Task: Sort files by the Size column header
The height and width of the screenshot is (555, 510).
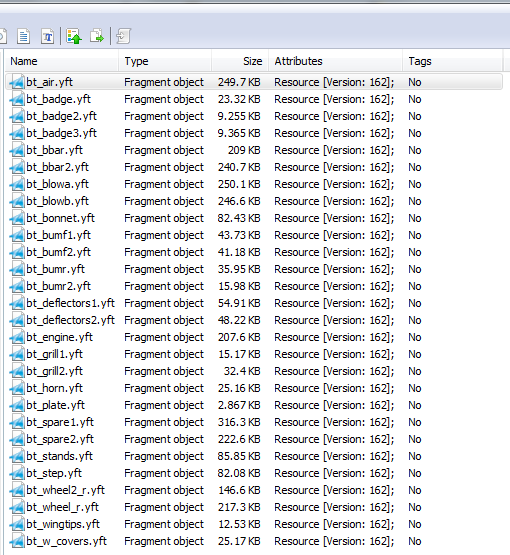Action: click(x=240, y=61)
